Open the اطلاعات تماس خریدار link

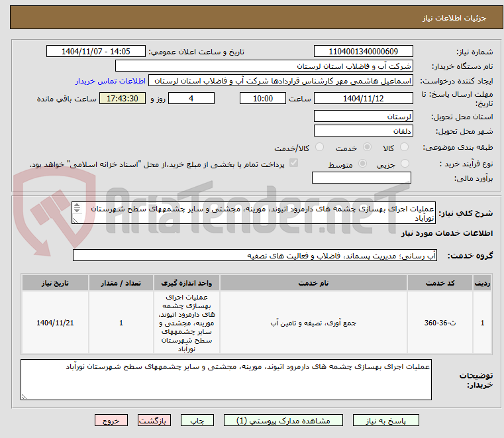point(111,81)
